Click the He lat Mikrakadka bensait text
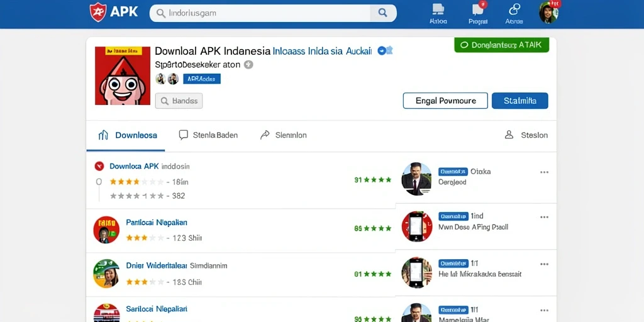644x322 pixels. click(480, 274)
